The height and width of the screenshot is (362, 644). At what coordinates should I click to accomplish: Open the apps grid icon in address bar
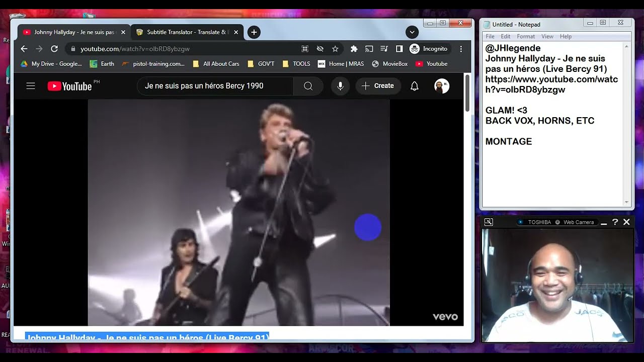click(x=305, y=49)
